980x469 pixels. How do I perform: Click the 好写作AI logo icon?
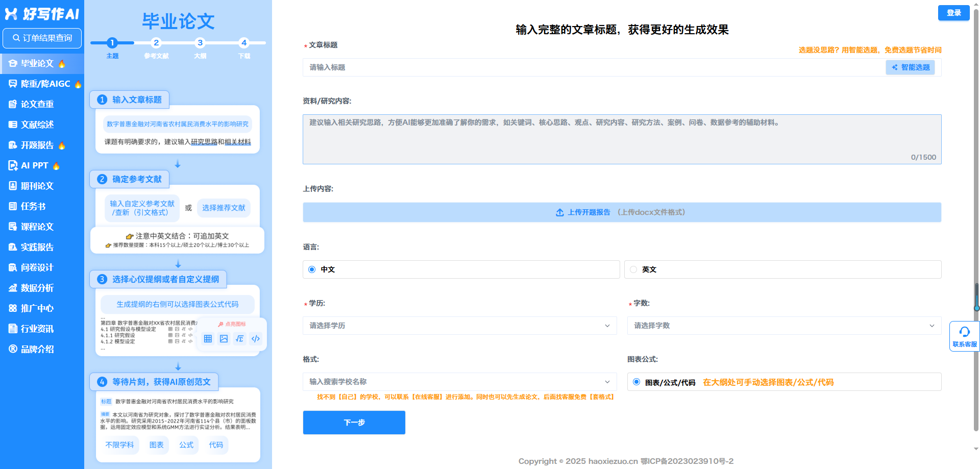pos(11,14)
